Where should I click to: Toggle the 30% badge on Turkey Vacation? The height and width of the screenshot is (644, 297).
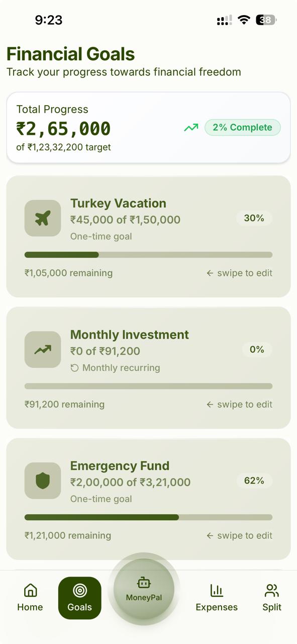[x=254, y=218]
